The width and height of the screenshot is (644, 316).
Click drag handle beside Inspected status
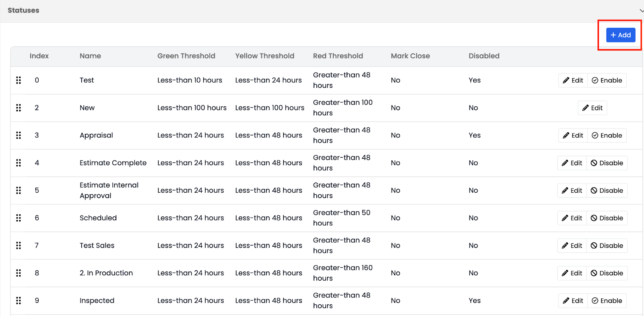[x=19, y=301]
